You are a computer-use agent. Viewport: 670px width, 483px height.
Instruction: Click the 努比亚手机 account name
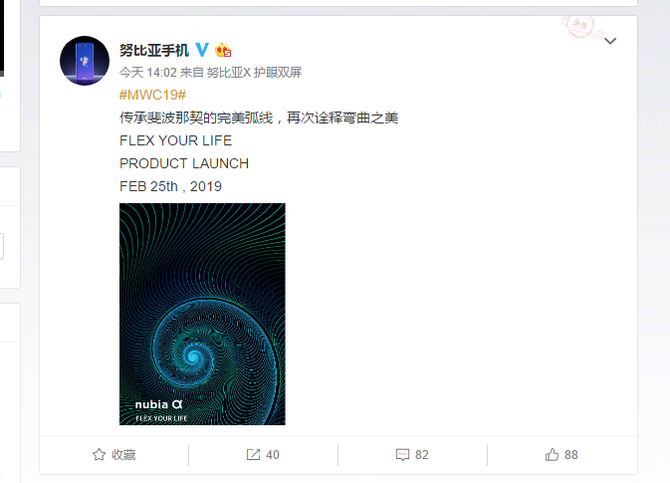coord(154,50)
